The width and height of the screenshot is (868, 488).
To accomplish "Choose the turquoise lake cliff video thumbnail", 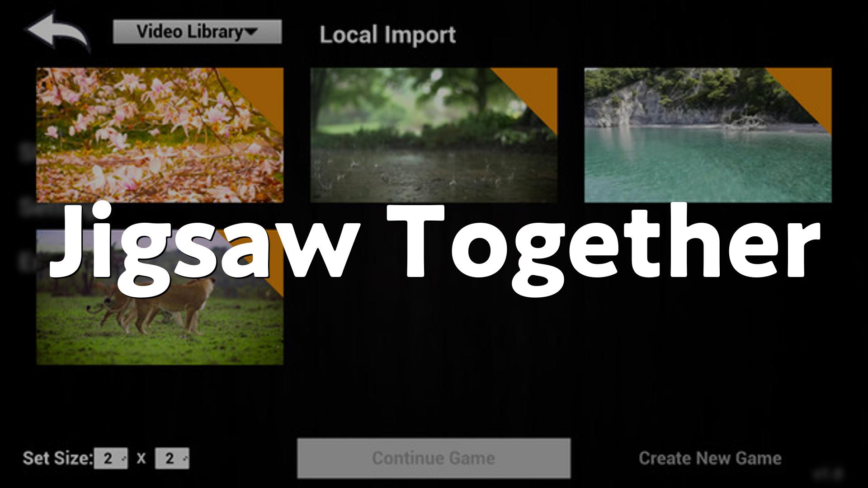I will [x=708, y=135].
